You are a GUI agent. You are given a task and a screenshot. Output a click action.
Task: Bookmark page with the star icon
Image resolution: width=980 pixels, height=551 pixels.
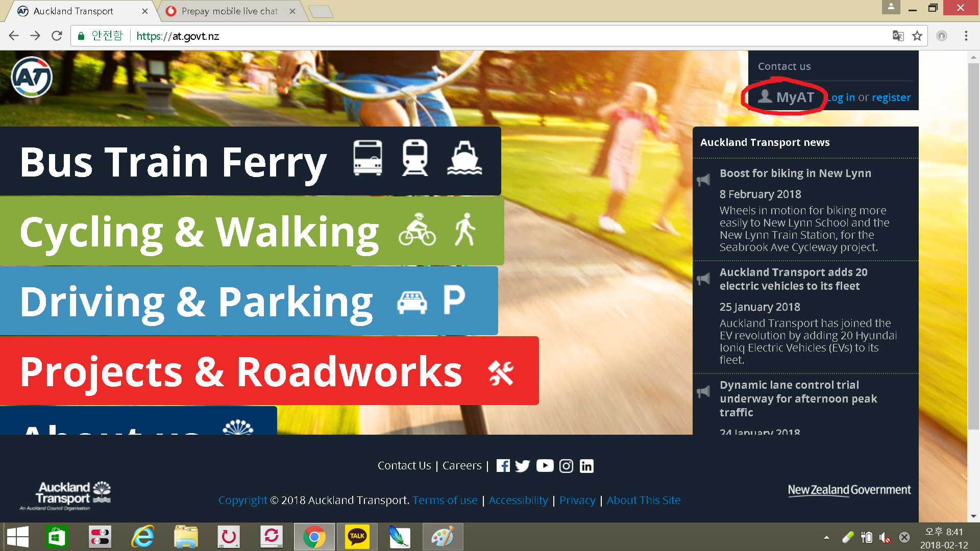tap(917, 36)
